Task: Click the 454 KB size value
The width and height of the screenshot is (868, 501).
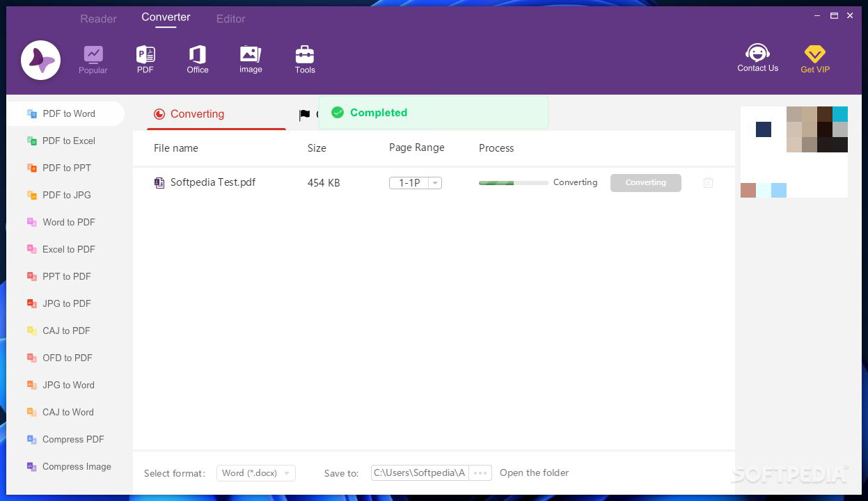Action: coord(324,183)
